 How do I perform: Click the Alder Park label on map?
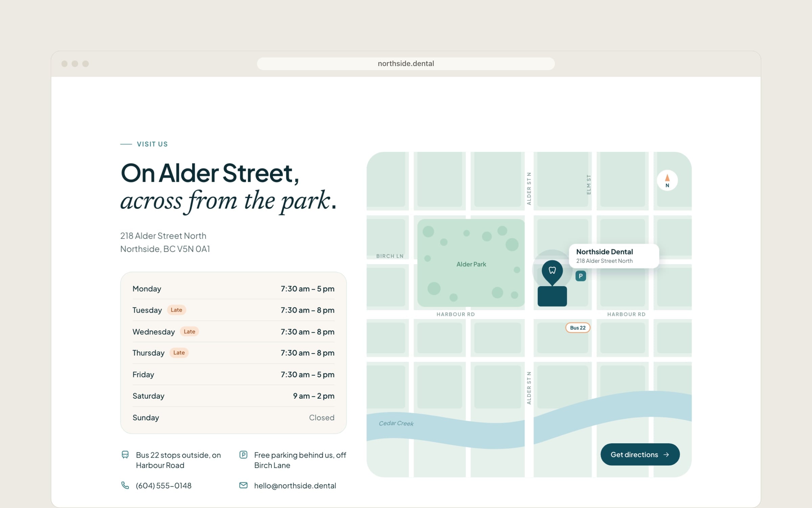[471, 264]
